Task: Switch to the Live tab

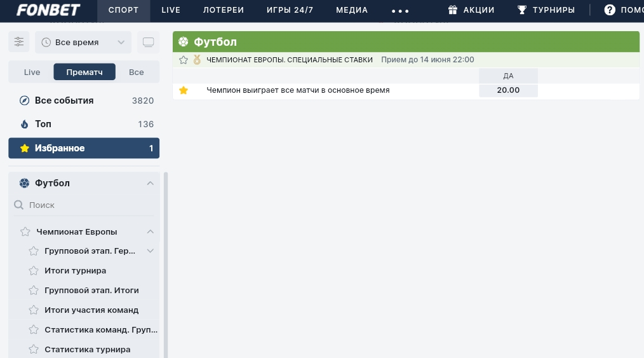Action: (x=32, y=72)
